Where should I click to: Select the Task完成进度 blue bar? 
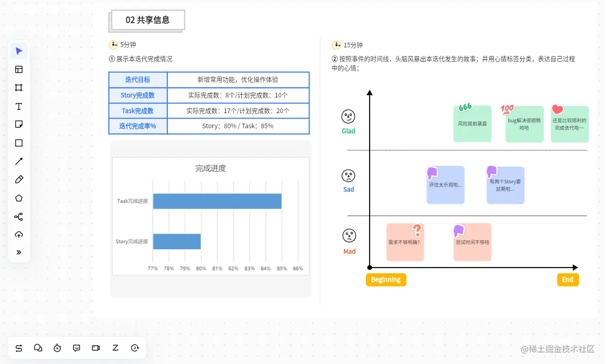click(217, 201)
